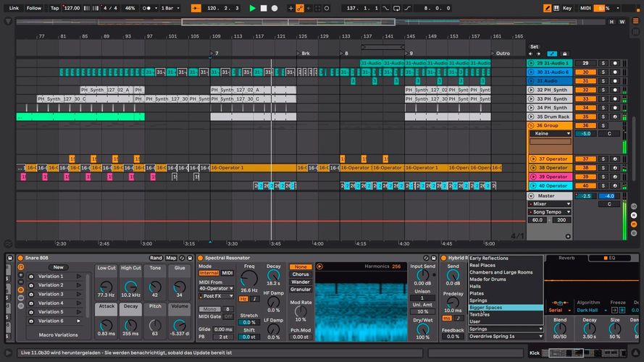Toggle Ableton Link
Image resolution: width=644 pixels, height=362 pixels.
(x=14, y=8)
